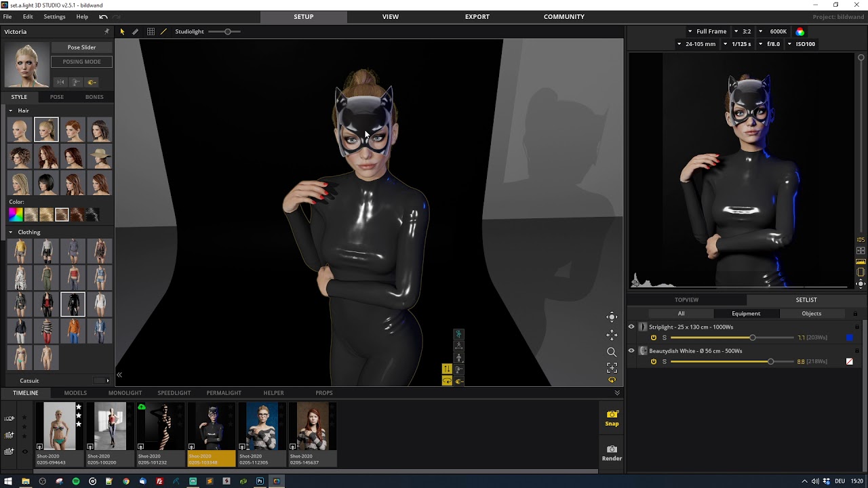Reset the camera view yellow icon
This screenshot has width=868, height=488.
click(612, 381)
